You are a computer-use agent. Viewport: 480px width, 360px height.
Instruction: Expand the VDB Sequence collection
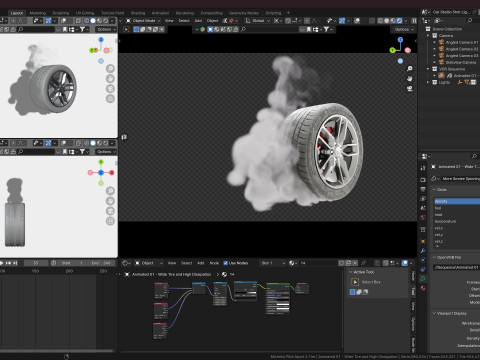pyautogui.click(x=428, y=69)
